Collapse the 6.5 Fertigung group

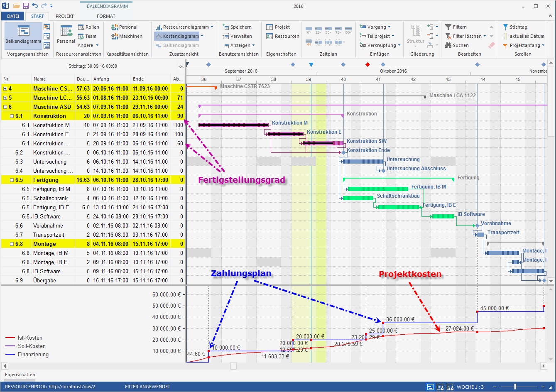12,180
